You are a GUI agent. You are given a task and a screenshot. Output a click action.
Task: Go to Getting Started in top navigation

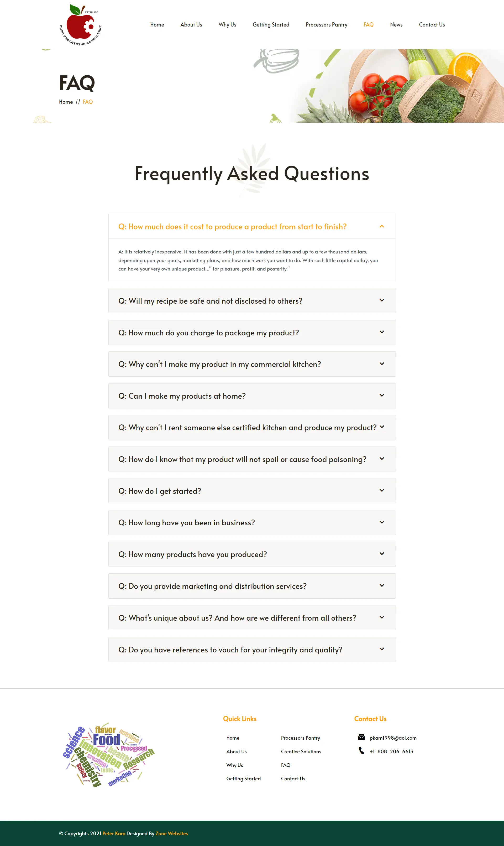271,24
